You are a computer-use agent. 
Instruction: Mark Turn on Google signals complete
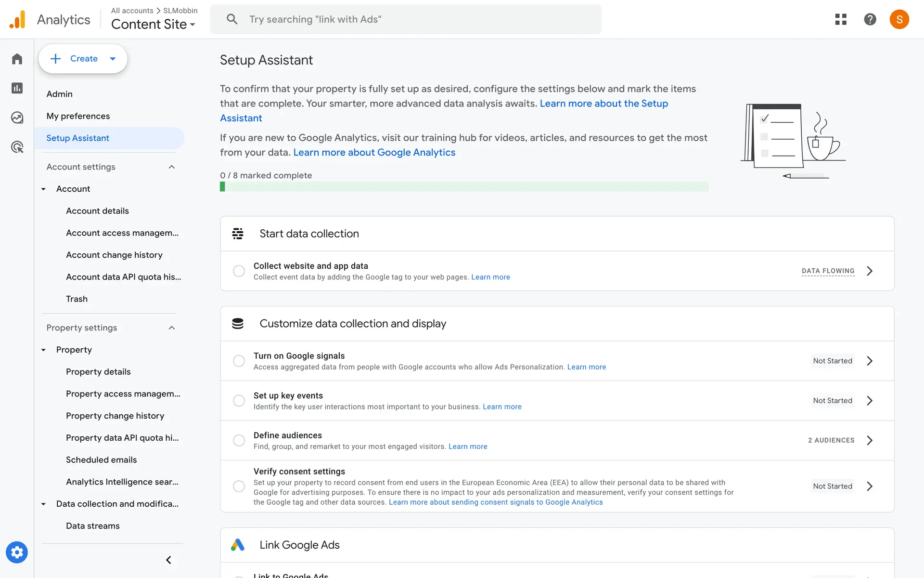[x=239, y=361]
